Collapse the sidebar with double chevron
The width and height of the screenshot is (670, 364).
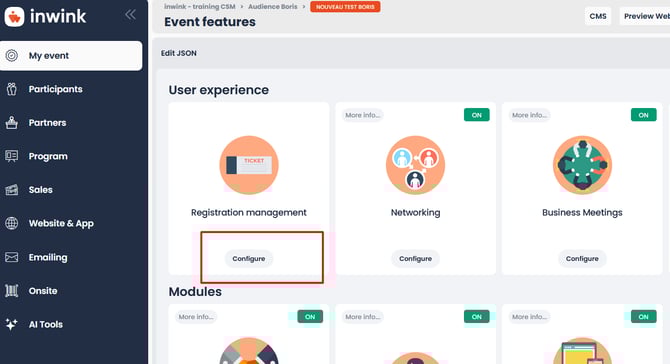[x=130, y=15]
